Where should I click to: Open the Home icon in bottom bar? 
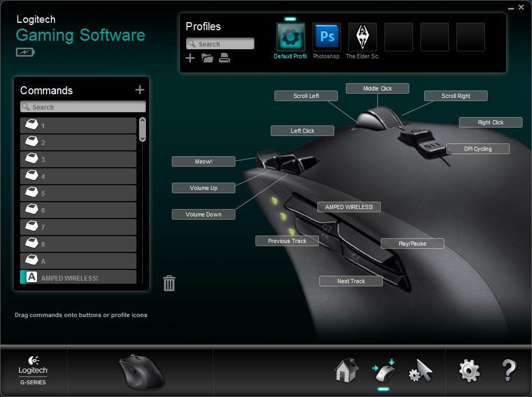click(x=346, y=370)
